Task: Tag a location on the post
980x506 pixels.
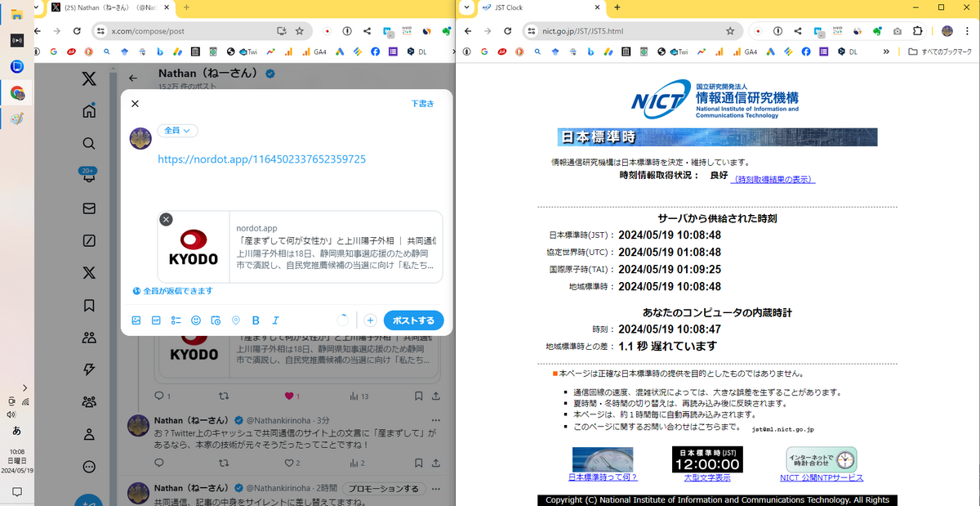Action: click(236, 320)
